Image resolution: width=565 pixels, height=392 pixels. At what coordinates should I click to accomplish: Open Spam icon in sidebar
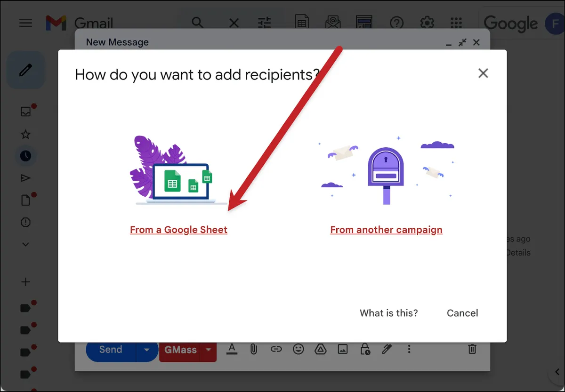tap(26, 222)
